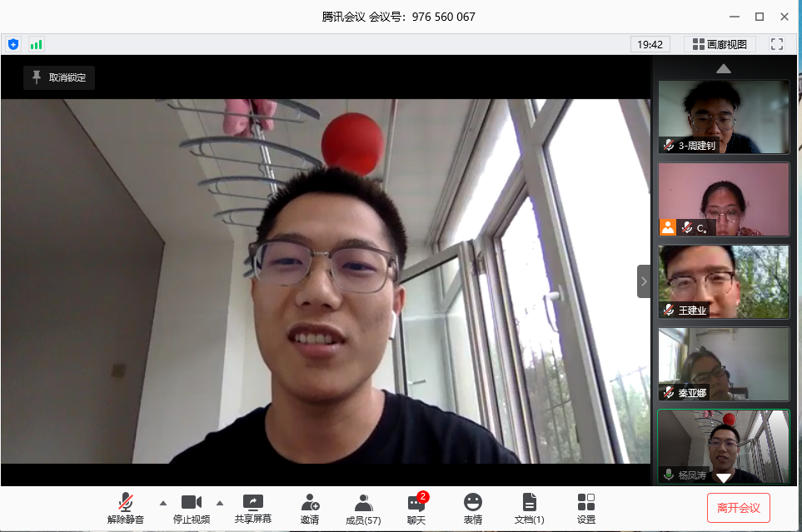Click 共享屏幕 share screen

tap(252, 508)
